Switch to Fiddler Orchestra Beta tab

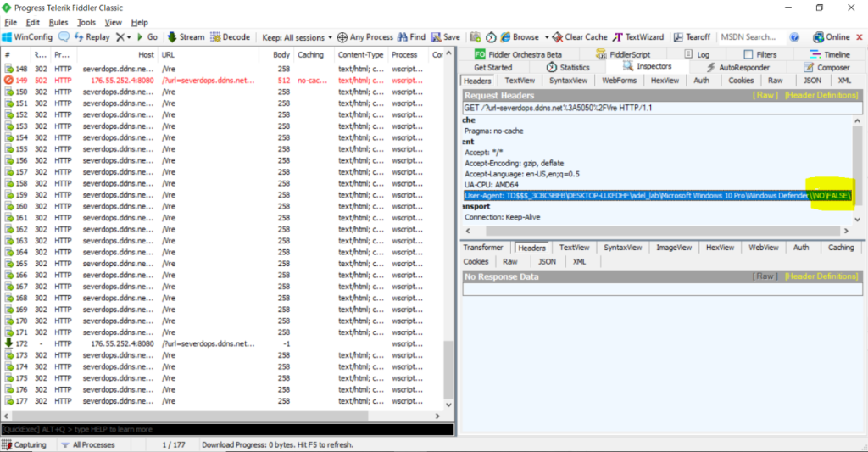pos(518,54)
